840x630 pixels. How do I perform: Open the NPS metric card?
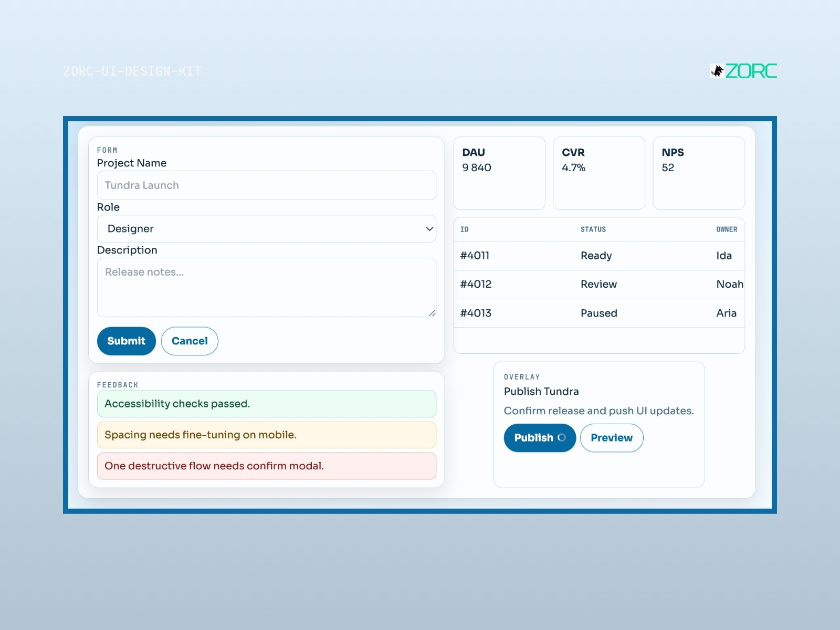click(699, 173)
